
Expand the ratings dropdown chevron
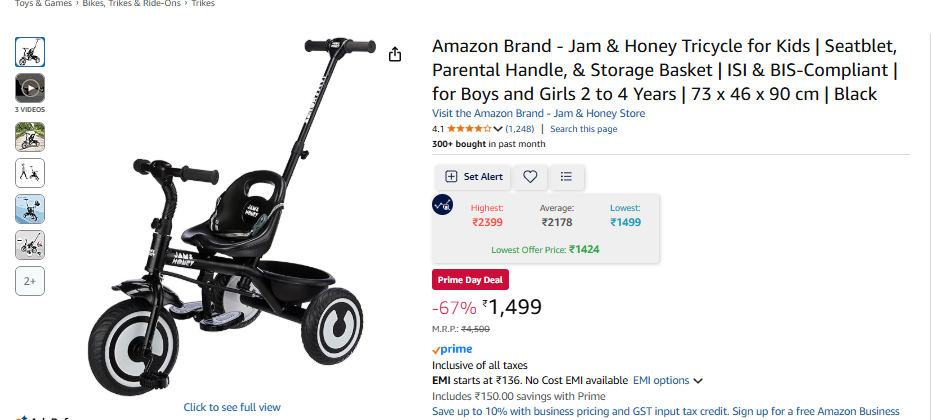point(498,129)
